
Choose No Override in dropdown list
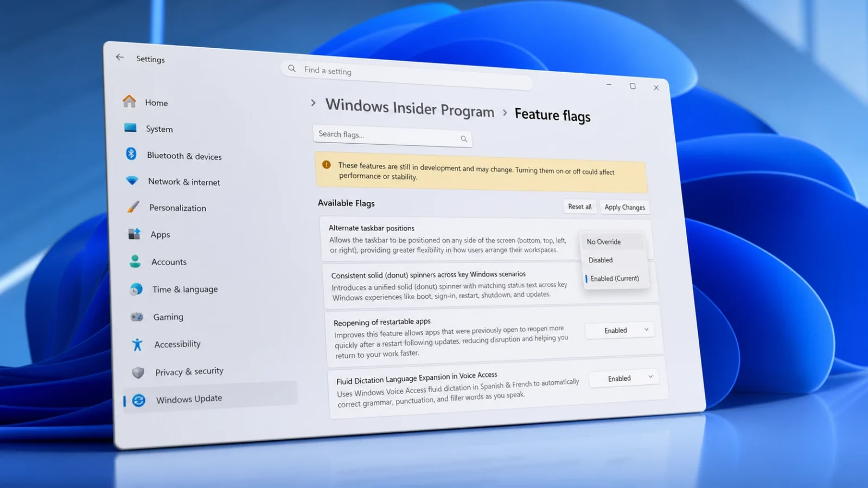point(612,242)
